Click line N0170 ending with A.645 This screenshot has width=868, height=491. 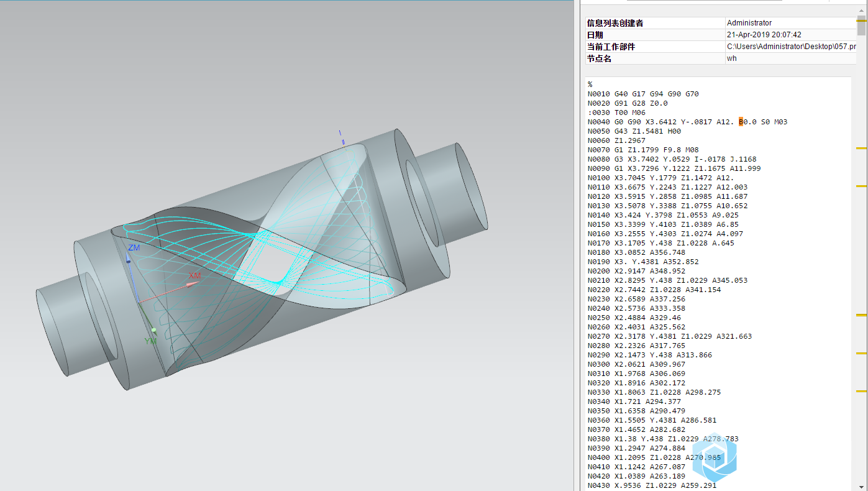(661, 243)
